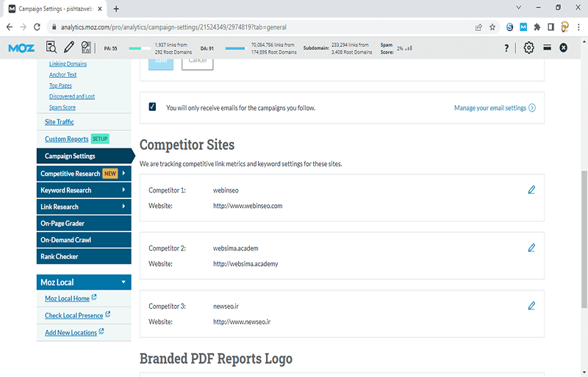Open Top Pages link
This screenshot has height=377, width=588.
(60, 85)
